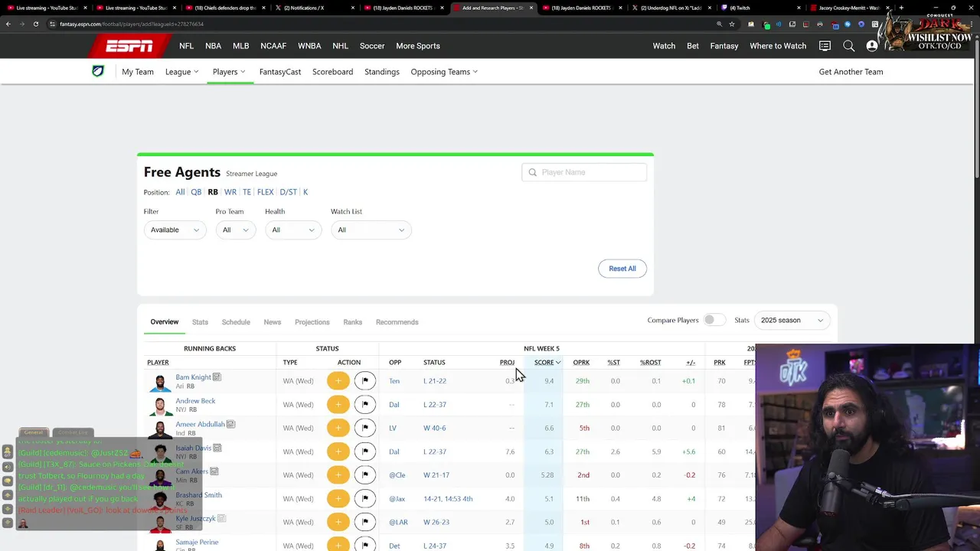Click the browser reload button
This screenshot has width=980, height=551.
pyautogui.click(x=36, y=24)
